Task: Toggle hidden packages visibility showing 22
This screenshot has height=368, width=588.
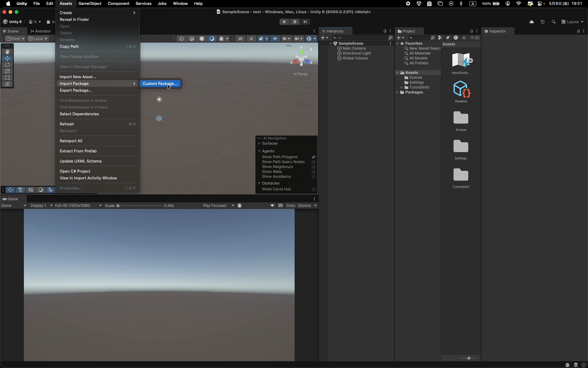Action: (475, 38)
